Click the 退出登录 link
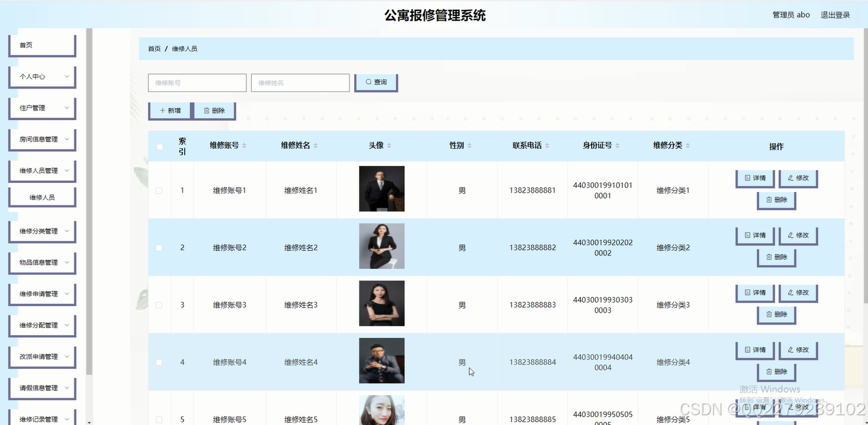This screenshot has height=425, width=868. point(834,14)
